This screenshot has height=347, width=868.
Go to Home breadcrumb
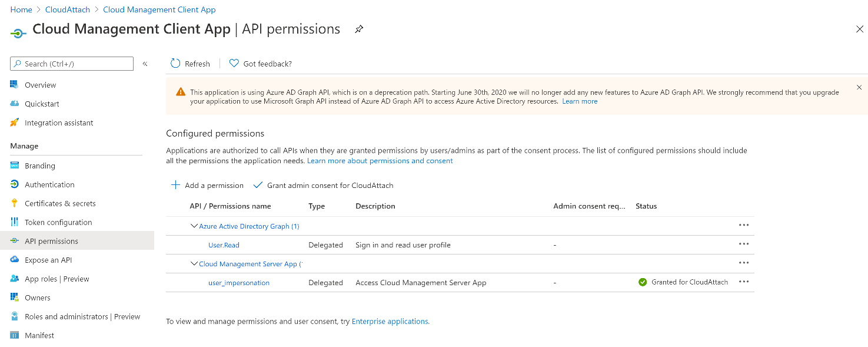pos(21,9)
